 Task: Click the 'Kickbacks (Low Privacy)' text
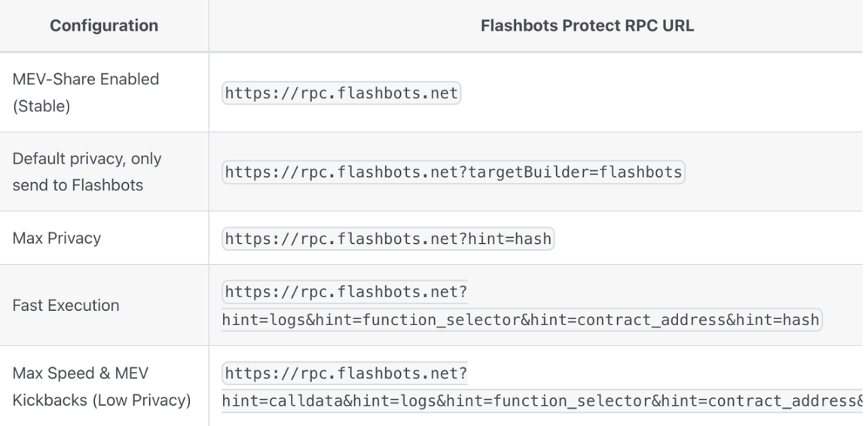tap(101, 399)
